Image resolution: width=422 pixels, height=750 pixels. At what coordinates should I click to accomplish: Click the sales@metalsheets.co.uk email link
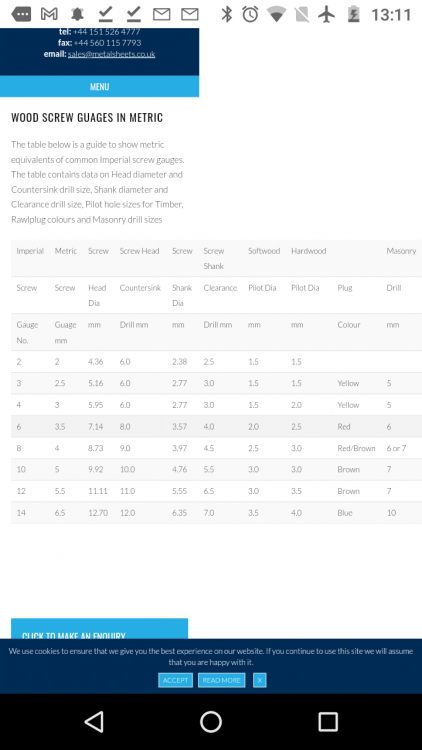tap(111, 54)
